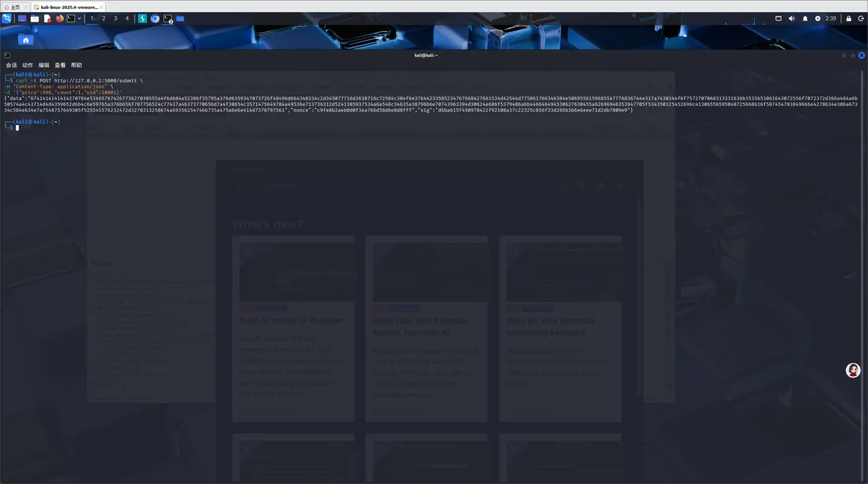Switch to workspace 2
868x484 pixels.
[x=104, y=19]
